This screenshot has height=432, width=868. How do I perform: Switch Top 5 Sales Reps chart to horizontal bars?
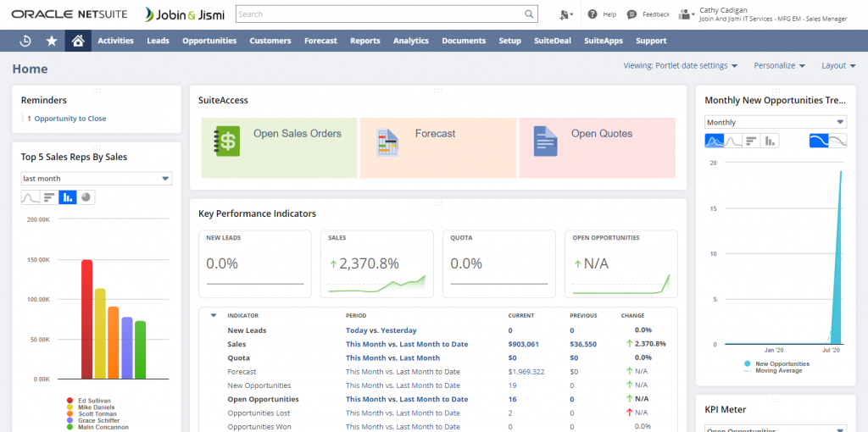point(49,197)
